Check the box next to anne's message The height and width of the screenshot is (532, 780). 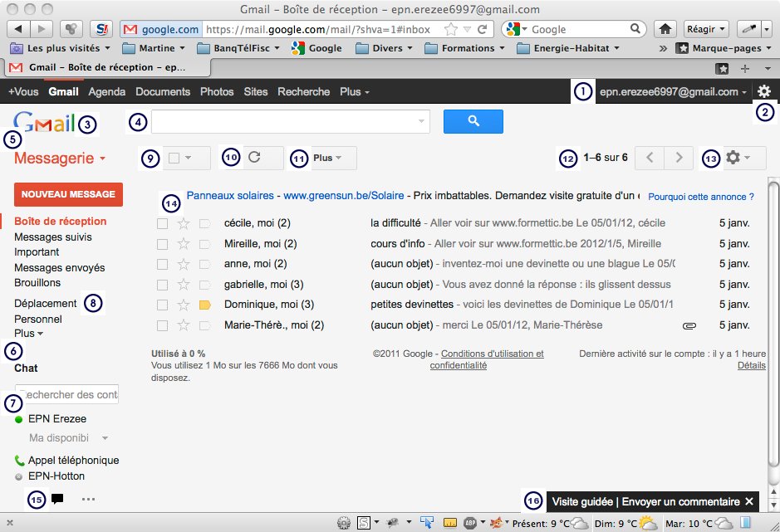(162, 264)
